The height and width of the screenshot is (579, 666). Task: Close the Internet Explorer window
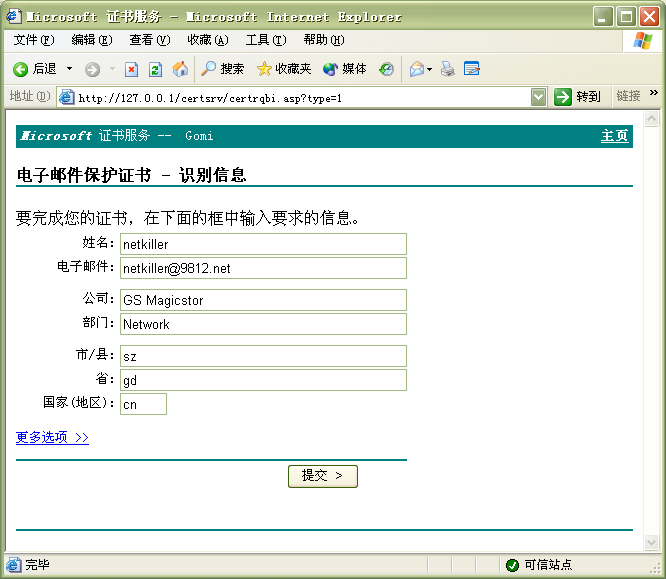point(650,17)
